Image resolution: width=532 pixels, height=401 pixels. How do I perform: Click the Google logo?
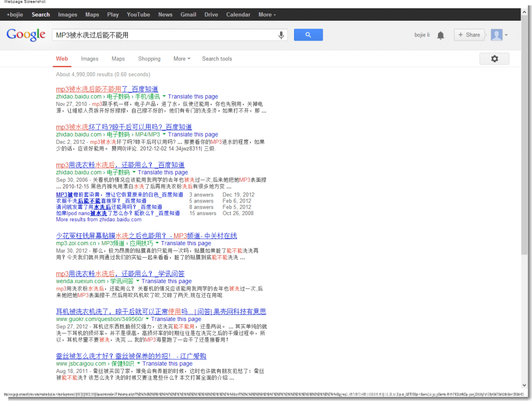tap(25, 35)
